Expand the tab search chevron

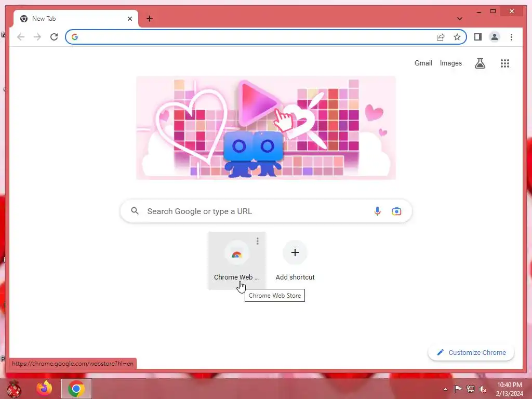click(x=459, y=19)
